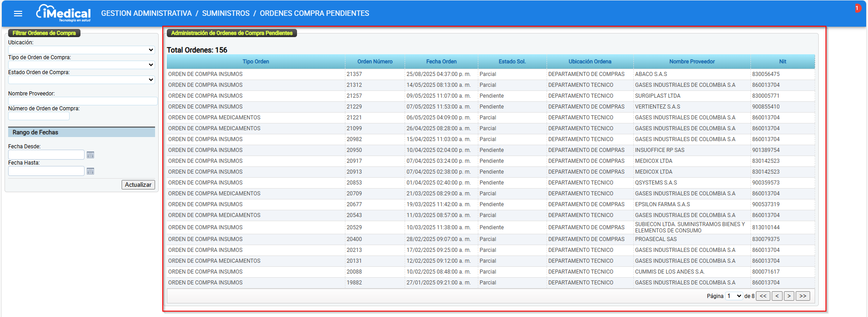Screen dimensions: 868x317
Task: Click the Número de Orden de Compra field
Action: (39, 116)
